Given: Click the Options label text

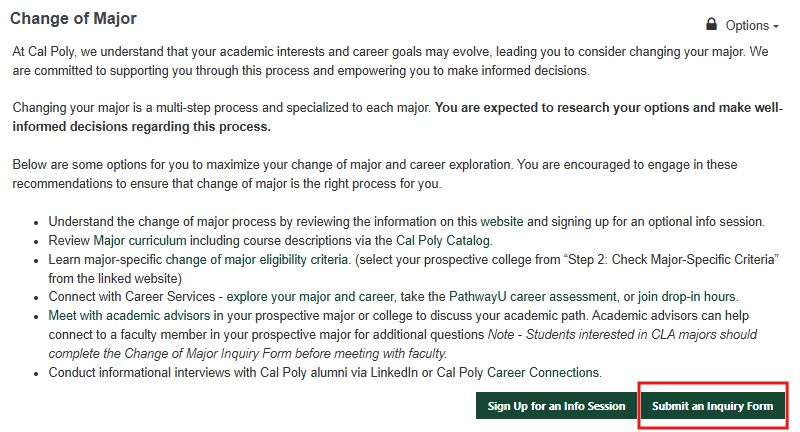Looking at the screenshot, I should click(747, 26).
